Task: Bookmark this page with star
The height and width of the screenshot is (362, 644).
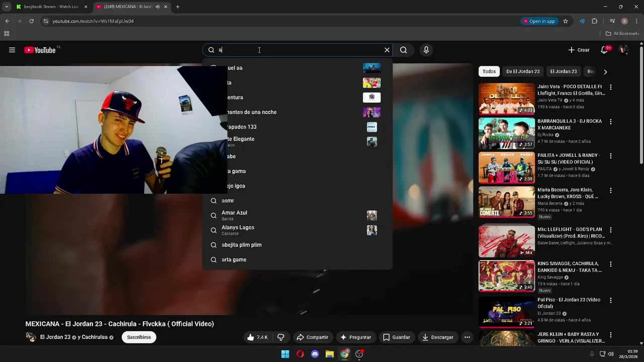Action: [566, 21]
